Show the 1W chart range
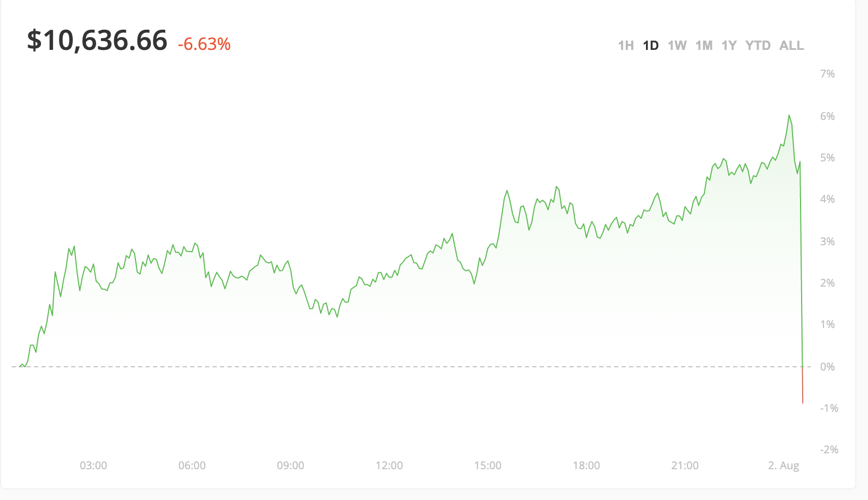 click(677, 46)
